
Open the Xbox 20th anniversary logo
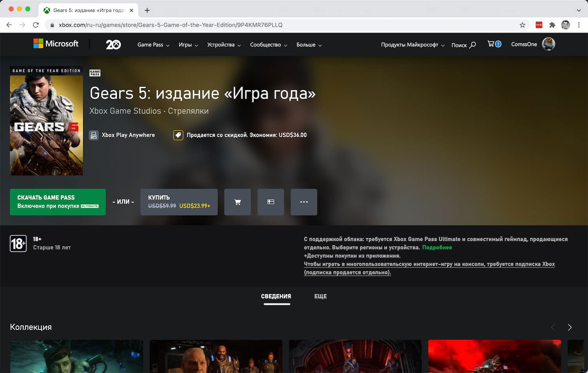[113, 45]
